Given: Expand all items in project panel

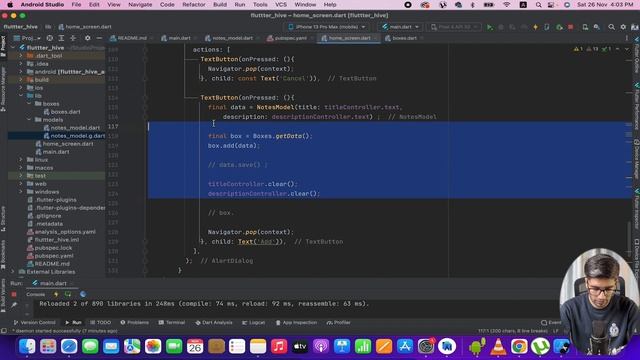Looking at the screenshot, I should coord(61,38).
